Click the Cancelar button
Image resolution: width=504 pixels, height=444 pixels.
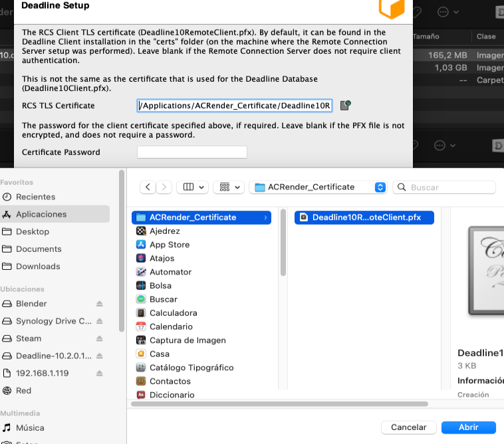tap(408, 427)
